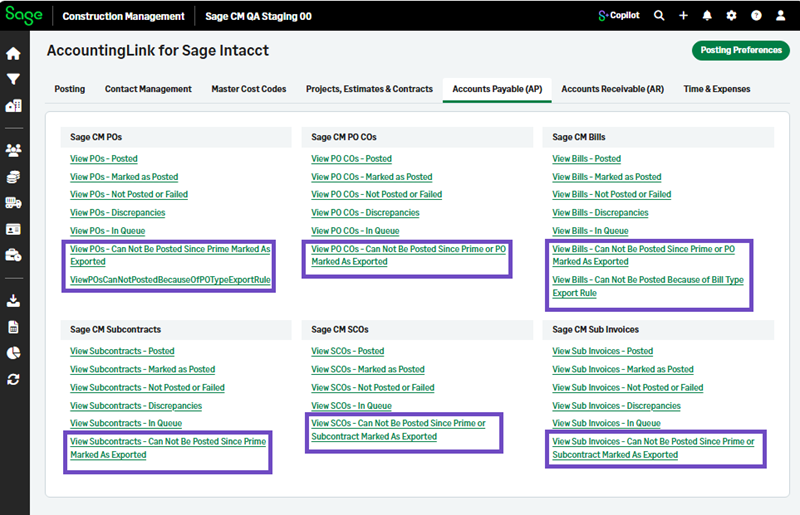Viewport: 800px width, 515px height.
Task: Open View Sub Invoices - Discrepancies link
Action: 616,406
